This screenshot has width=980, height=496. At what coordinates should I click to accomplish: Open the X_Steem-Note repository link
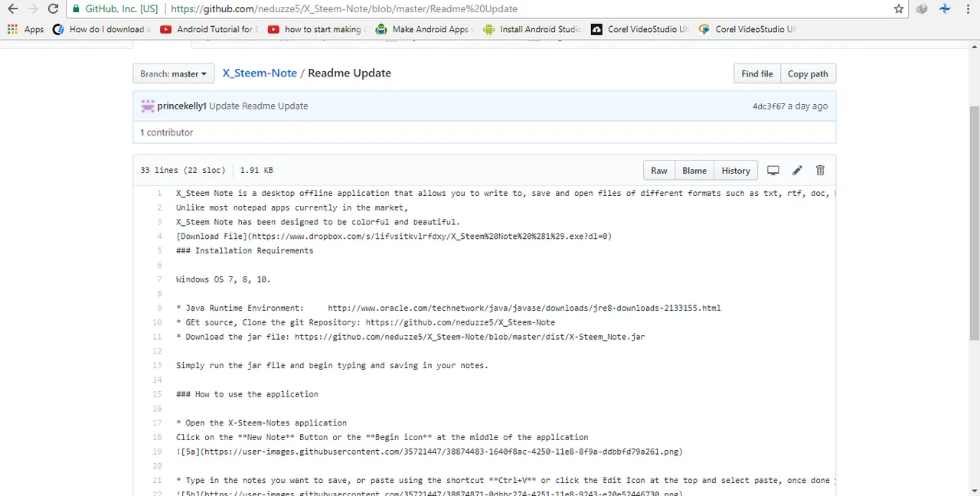[x=260, y=73]
